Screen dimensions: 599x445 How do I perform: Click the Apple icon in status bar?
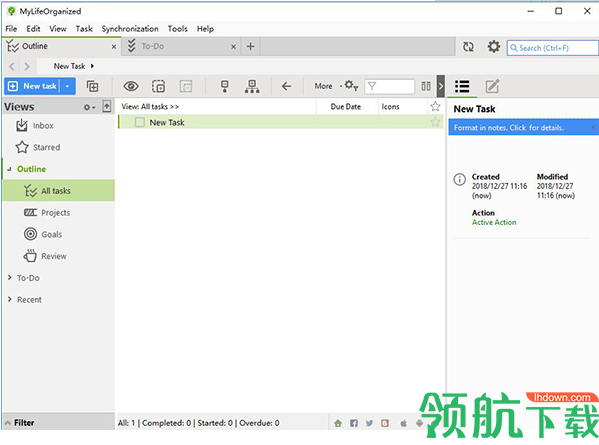coord(403,423)
